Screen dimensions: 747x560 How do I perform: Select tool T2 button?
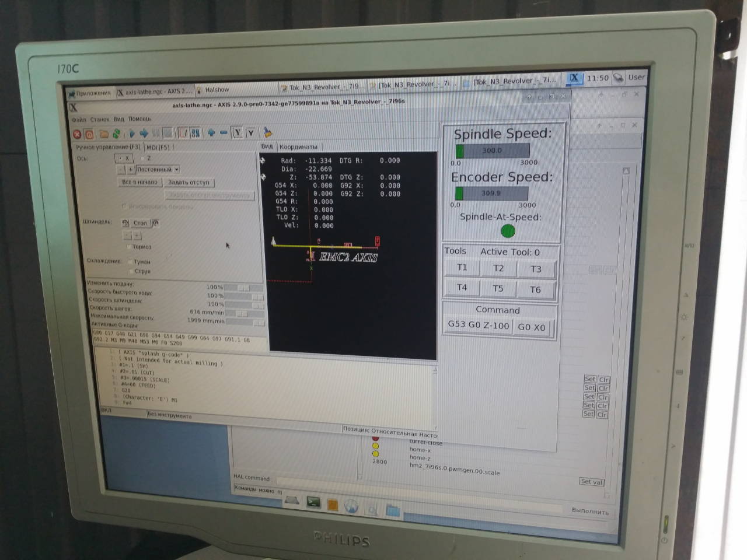point(498,268)
